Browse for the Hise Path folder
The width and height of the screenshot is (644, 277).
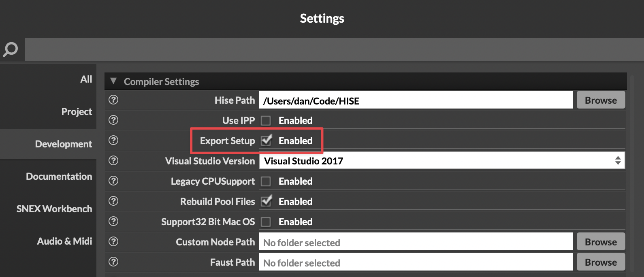click(x=601, y=100)
